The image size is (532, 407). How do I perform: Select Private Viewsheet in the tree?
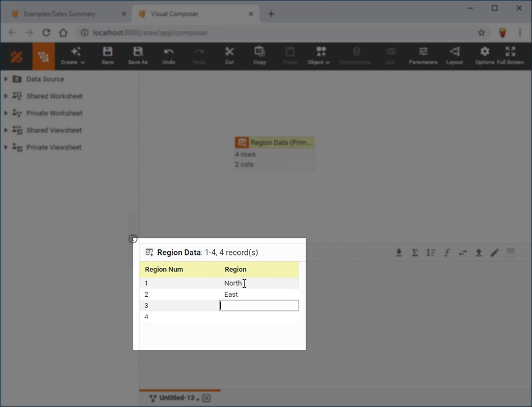point(54,147)
